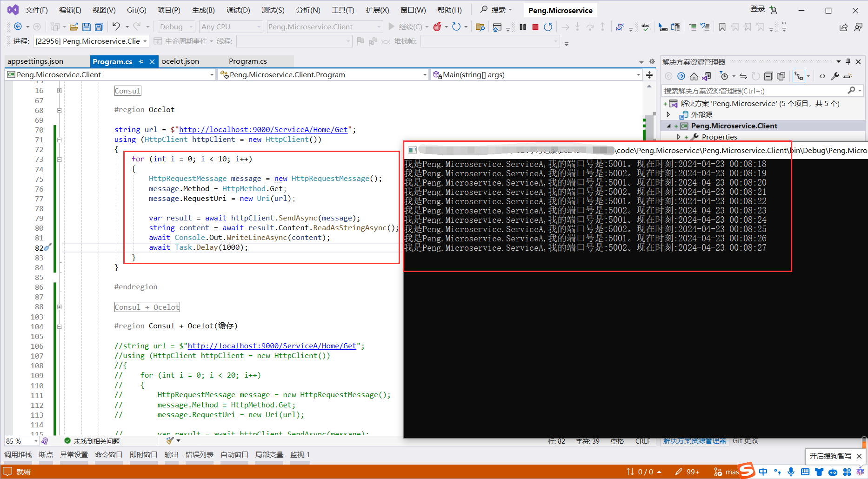Image resolution: width=868 pixels, height=479 pixels.
Task: Click the red Stop Debugging button
Action: (x=535, y=27)
